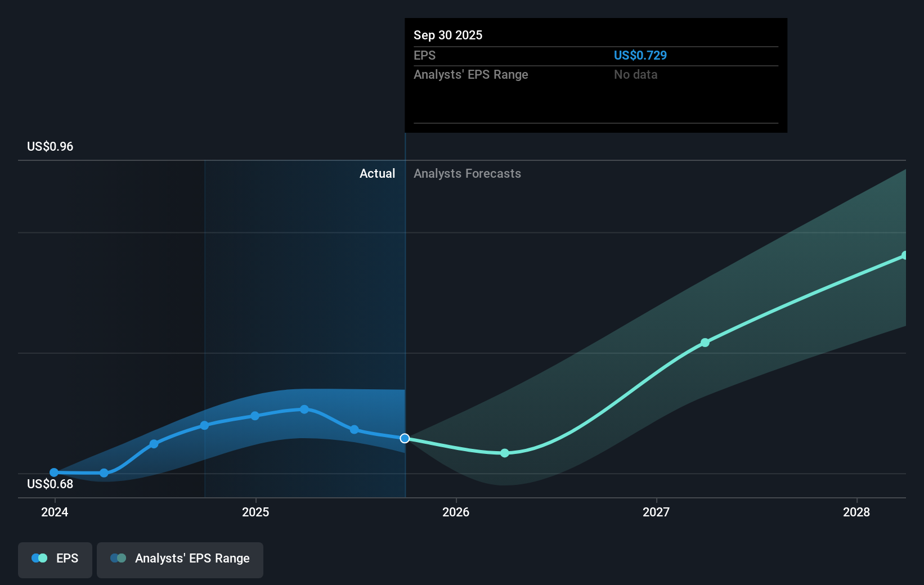This screenshot has height=585, width=924.
Task: Click the US$0.96 y-axis label
Action: 50,146
